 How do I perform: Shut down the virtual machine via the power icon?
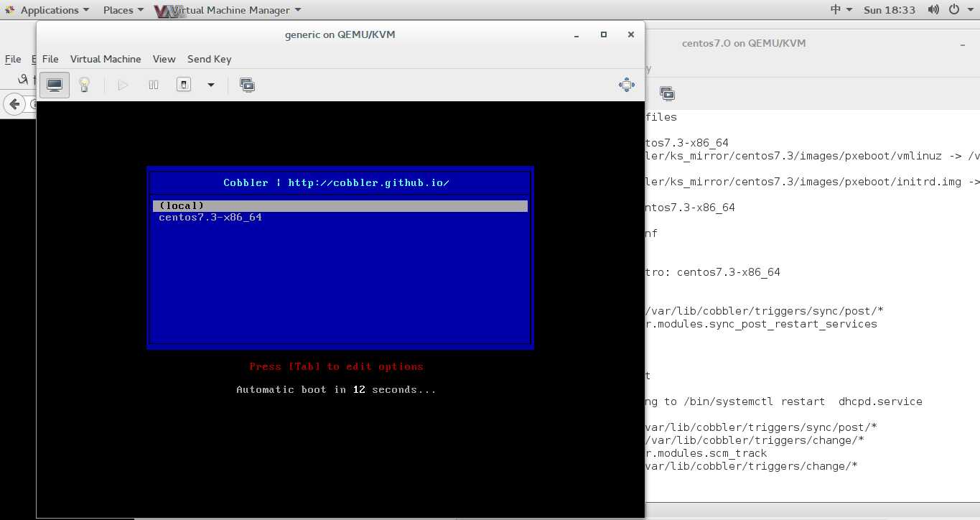point(184,85)
